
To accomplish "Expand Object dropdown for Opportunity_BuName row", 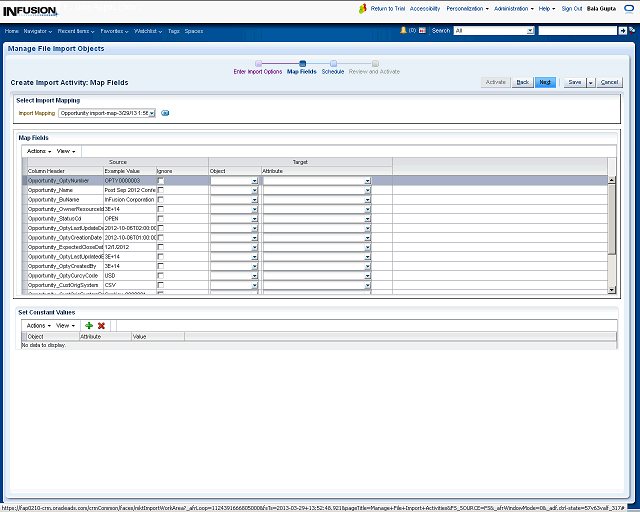I will point(234,199).
